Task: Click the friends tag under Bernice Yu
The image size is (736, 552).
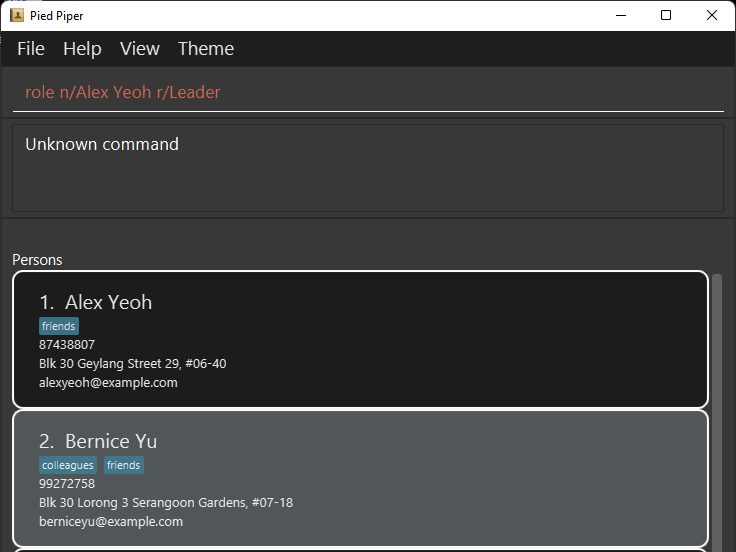Action: click(x=123, y=465)
